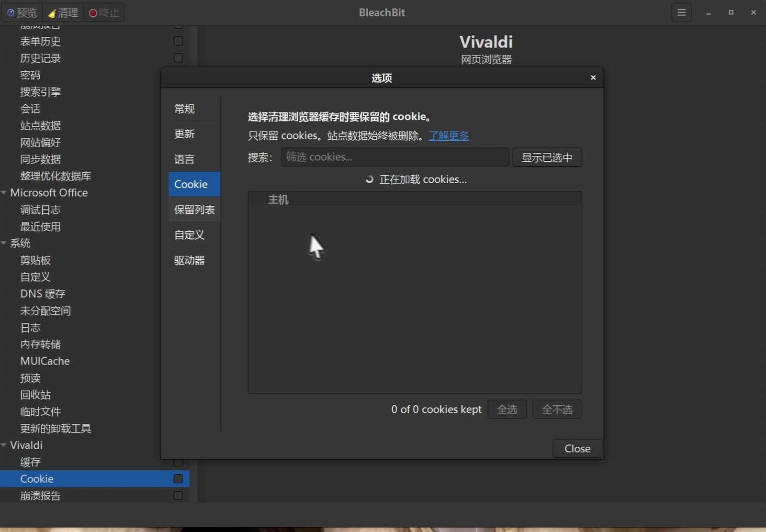The height and width of the screenshot is (532, 766).
Task: Close the 选项 dialog with X
Action: click(593, 78)
